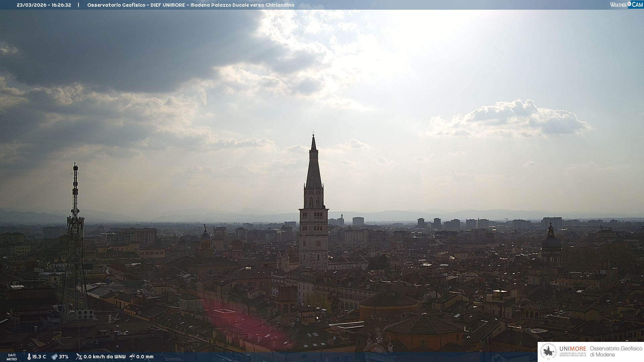Click the domed church on the right

551,243
